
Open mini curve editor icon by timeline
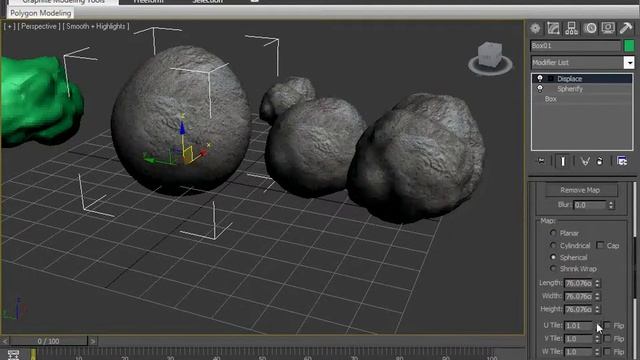pyautogui.click(x=13, y=354)
